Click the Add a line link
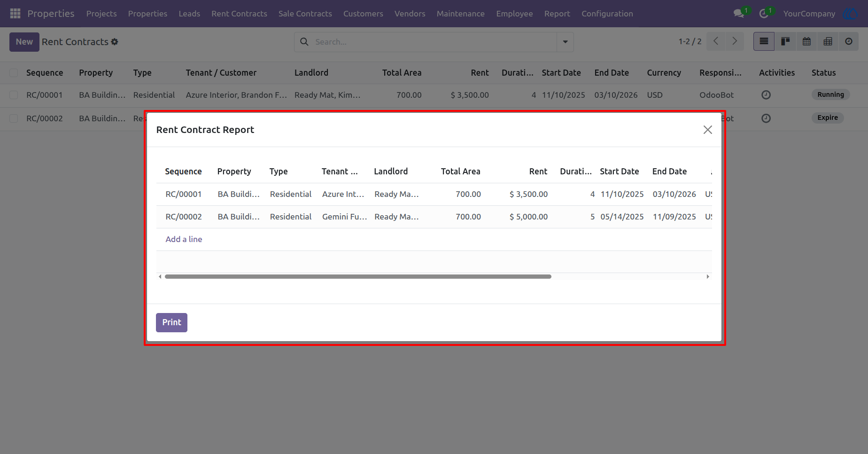The height and width of the screenshot is (454, 868). (x=184, y=239)
